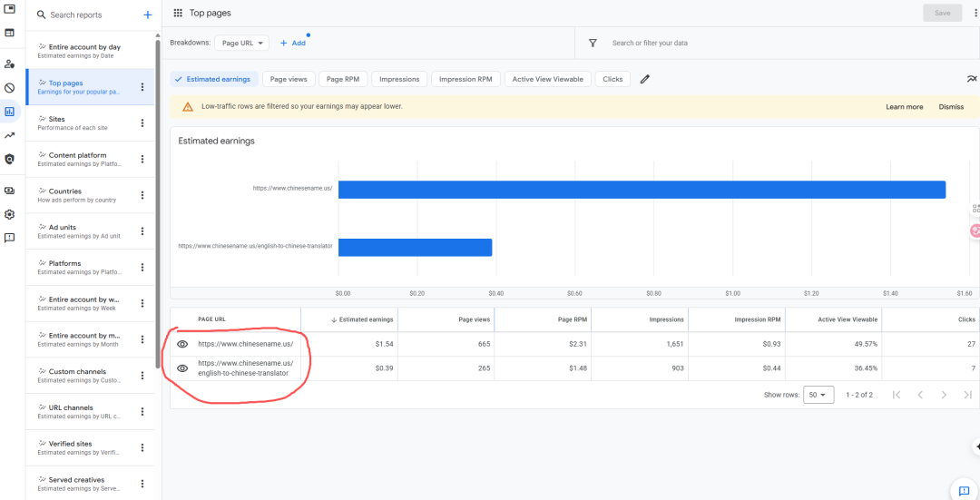Click the plus icon to create new report
Screen dimensions: 980x500
[x=148, y=15]
